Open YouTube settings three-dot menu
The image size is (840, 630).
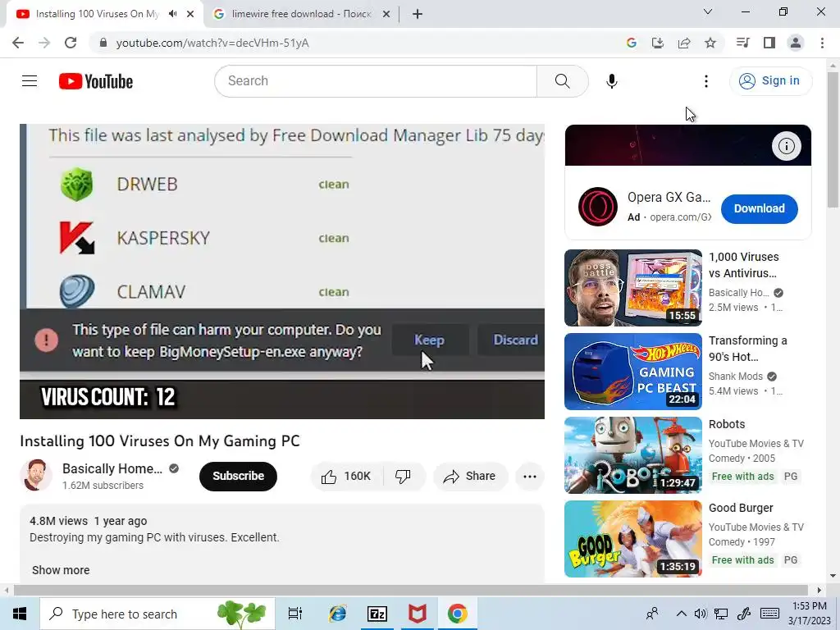(706, 81)
